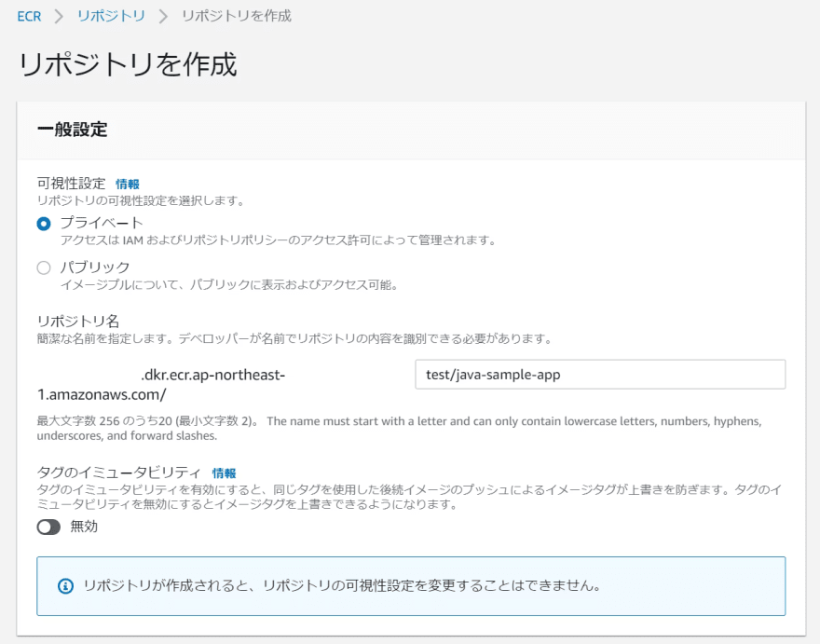
Task: Click the リポジトリ名 label
Action: [x=78, y=321]
